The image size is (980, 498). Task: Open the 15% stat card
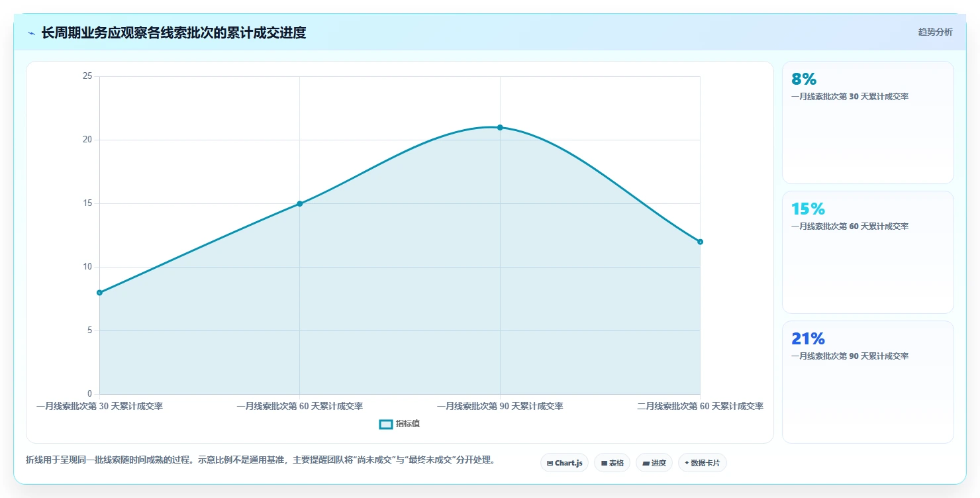pos(867,252)
